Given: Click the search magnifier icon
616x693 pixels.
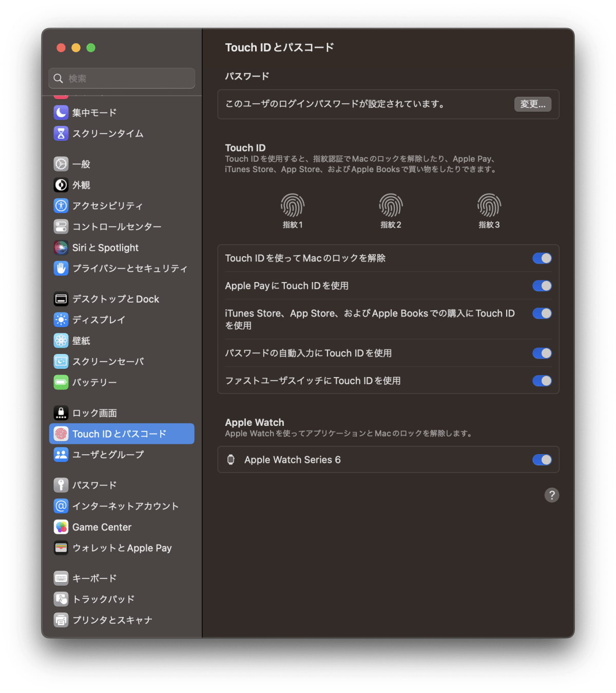Looking at the screenshot, I should pyautogui.click(x=59, y=78).
